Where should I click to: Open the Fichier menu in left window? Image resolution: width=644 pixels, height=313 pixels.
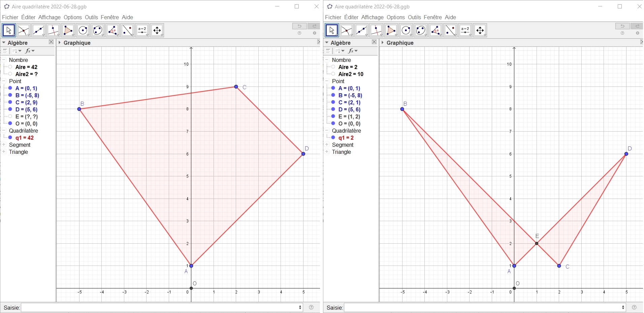point(10,17)
